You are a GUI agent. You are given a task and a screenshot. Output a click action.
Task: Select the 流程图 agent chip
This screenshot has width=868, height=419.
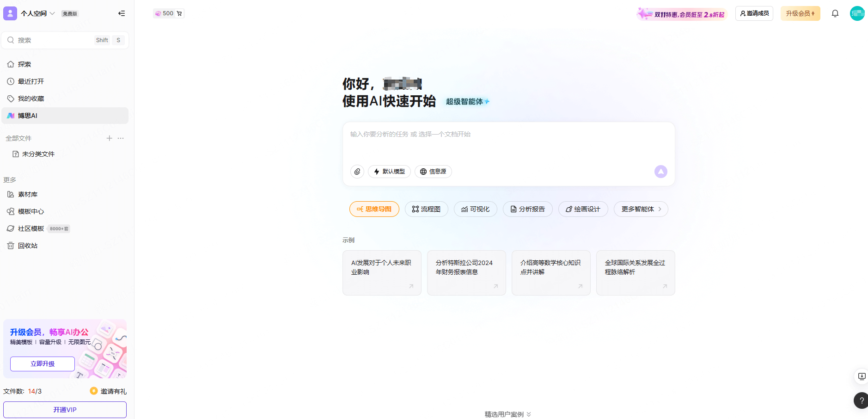426,209
